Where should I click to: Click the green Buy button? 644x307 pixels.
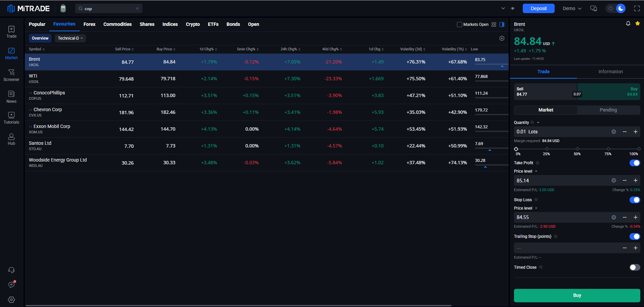tap(577, 296)
